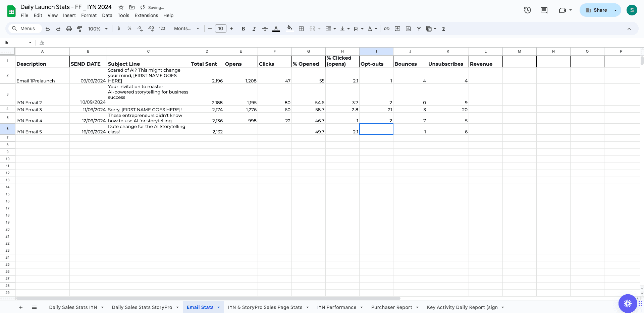Open the Format menu
The width and height of the screenshot is (644, 313).
point(89,15)
